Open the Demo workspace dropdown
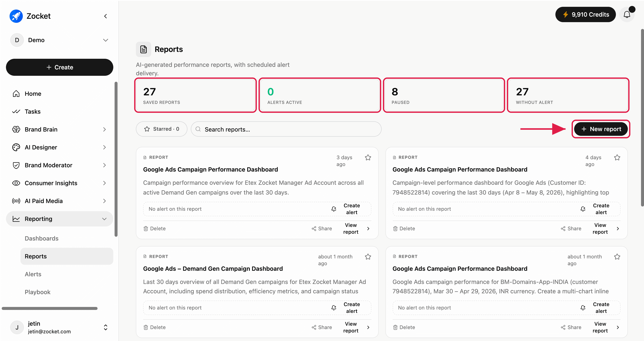644x341 pixels. click(106, 40)
